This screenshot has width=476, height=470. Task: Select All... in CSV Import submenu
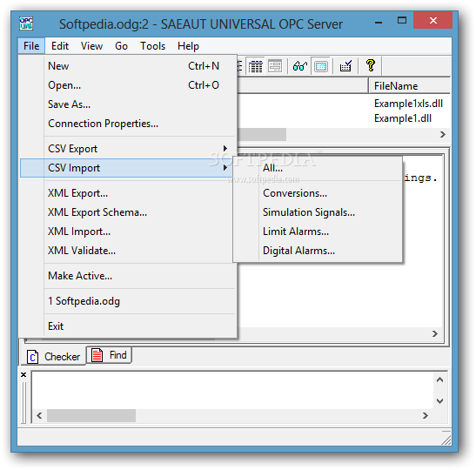[x=318, y=168]
